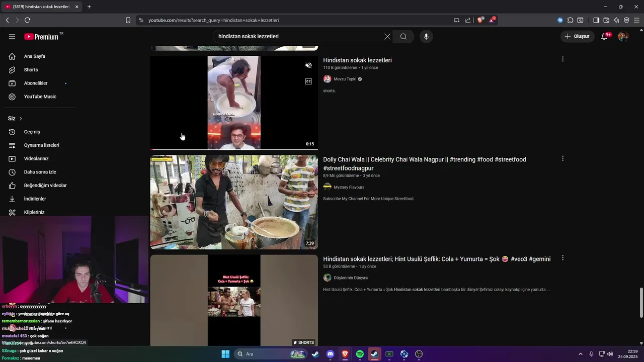The height and width of the screenshot is (362, 644).
Task: Bookmark this page icon
Action: (128, 20)
